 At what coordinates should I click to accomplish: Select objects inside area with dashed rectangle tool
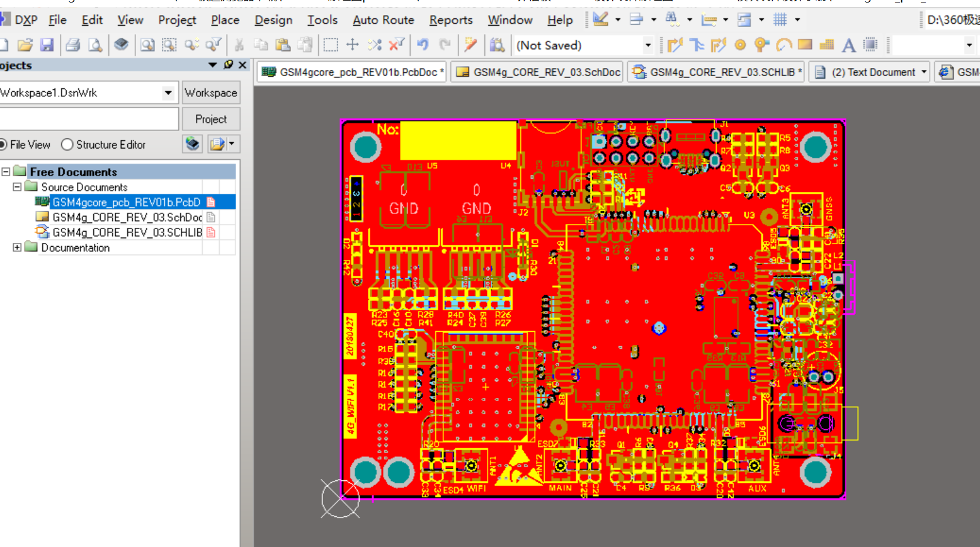click(x=330, y=45)
